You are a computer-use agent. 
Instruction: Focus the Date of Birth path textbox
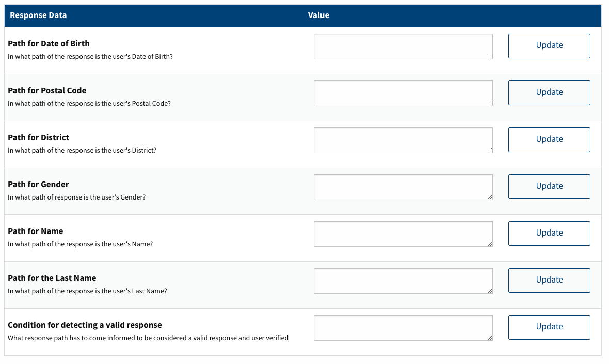click(x=403, y=46)
